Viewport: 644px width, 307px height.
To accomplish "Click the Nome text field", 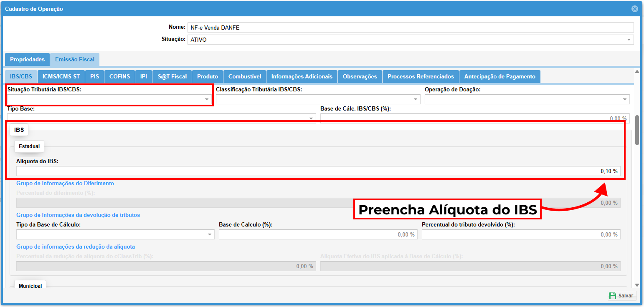I will [409, 28].
